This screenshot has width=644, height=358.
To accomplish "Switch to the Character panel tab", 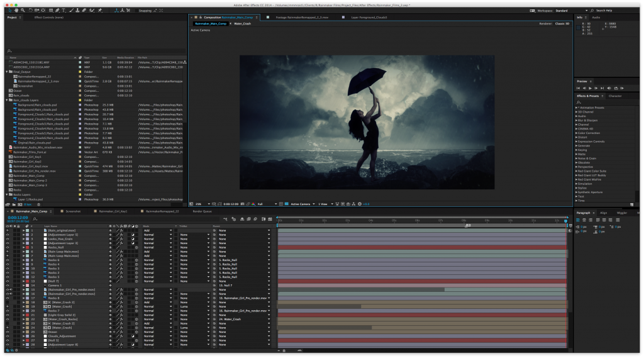I will coord(615,96).
